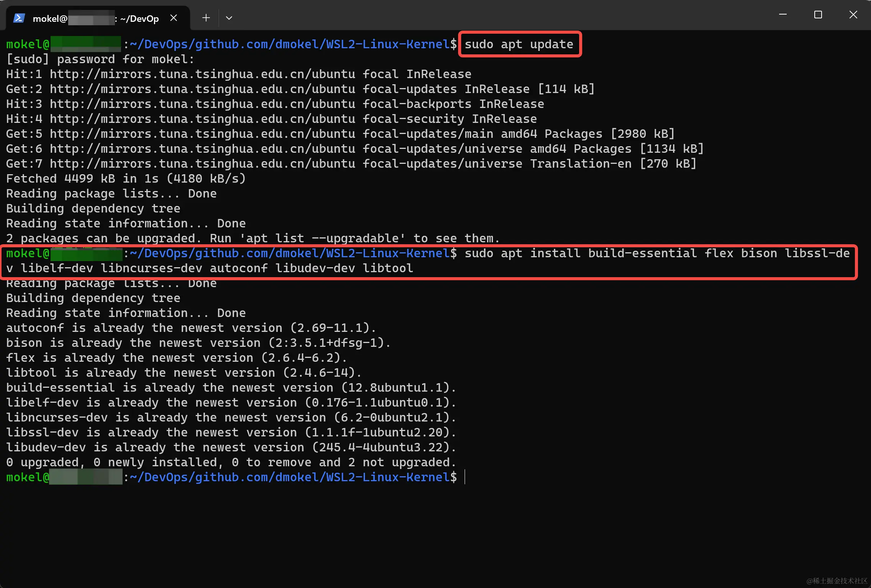Click the 'Fetched 4499 kB in 1s' line
Viewport: 871px width, 588px height.
point(126,179)
